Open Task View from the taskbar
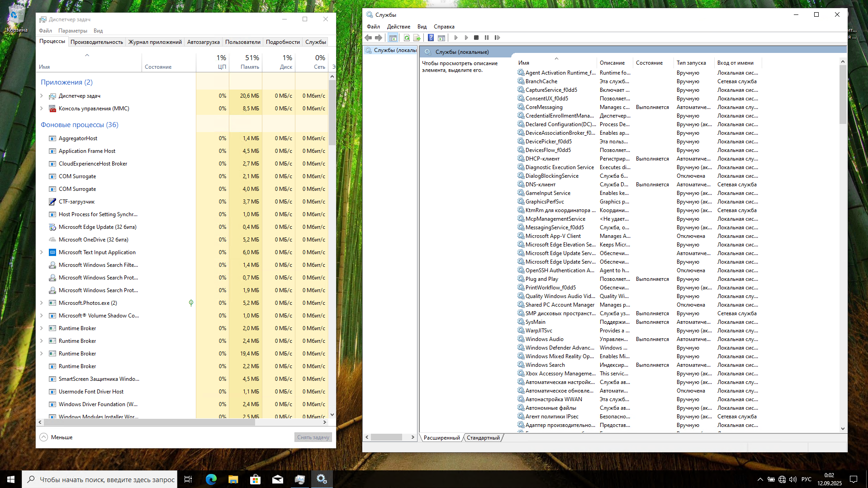This screenshot has width=868, height=488. pyautogui.click(x=188, y=479)
